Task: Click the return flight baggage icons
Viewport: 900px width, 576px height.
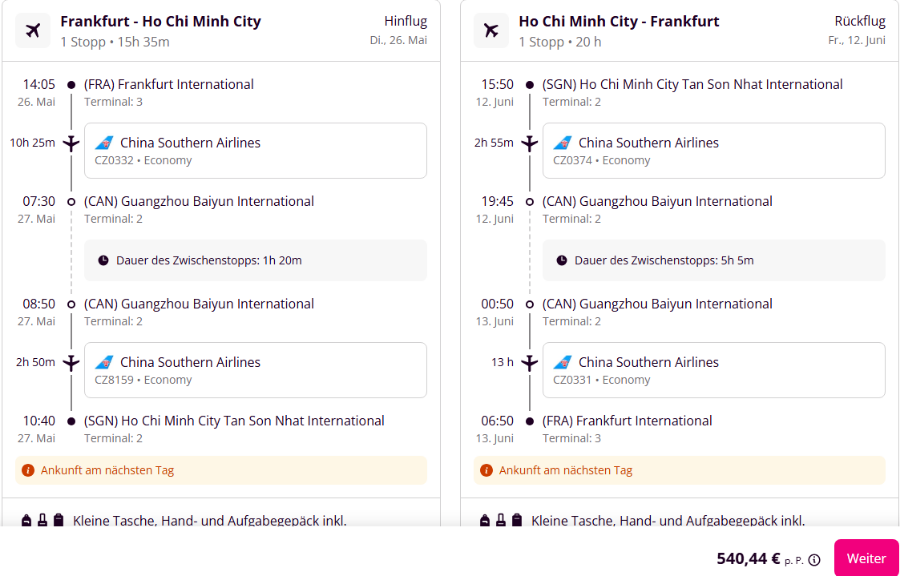Action: tap(501, 520)
